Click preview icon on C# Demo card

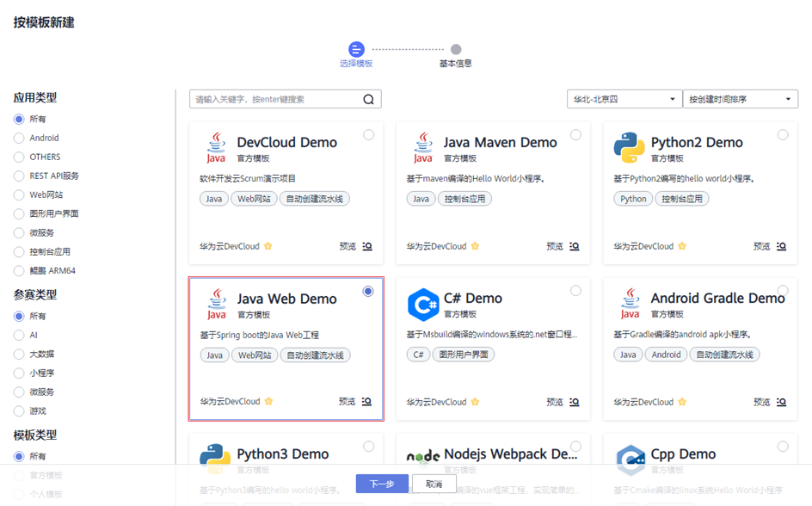(575, 402)
